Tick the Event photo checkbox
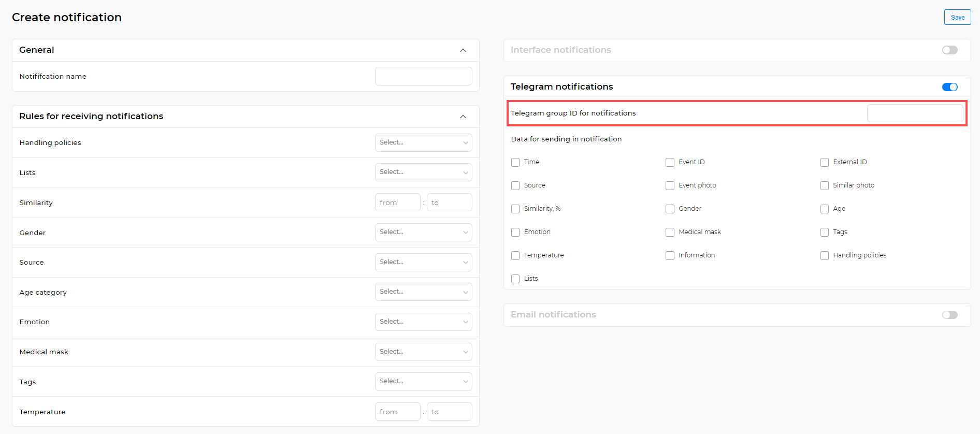 (x=670, y=186)
